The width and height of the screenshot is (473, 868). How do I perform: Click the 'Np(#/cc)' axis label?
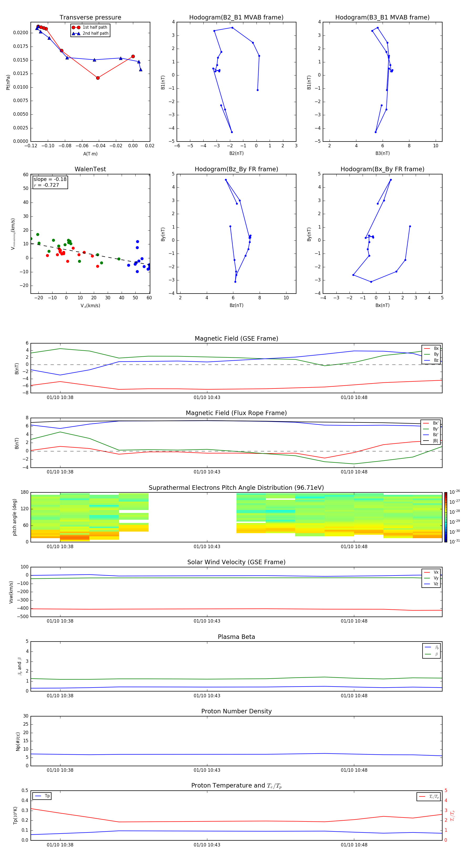click(18, 741)
